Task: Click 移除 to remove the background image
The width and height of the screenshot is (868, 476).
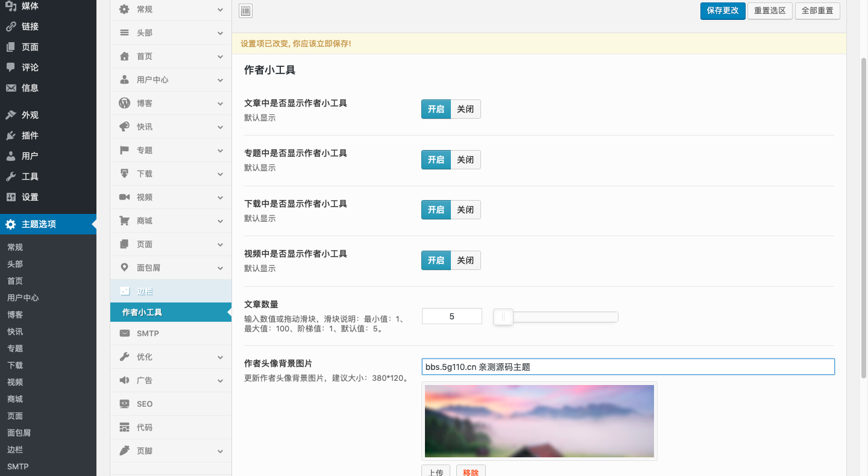Action: (471, 472)
